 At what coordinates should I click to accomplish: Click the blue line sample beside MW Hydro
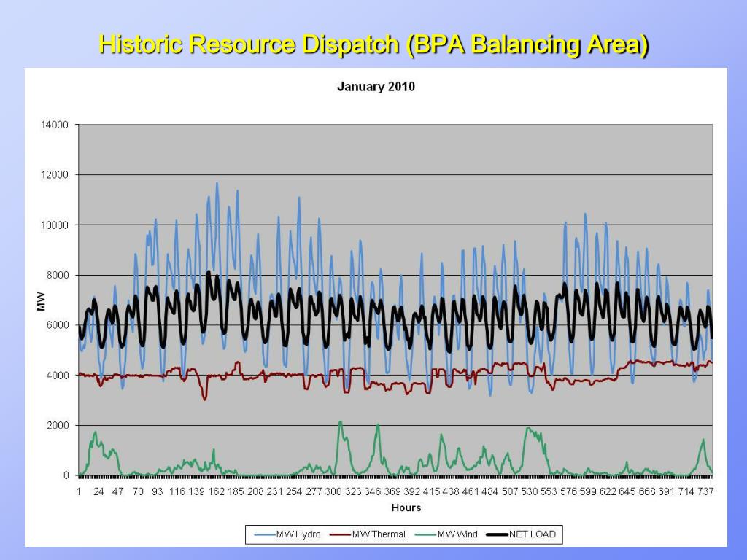(x=265, y=534)
